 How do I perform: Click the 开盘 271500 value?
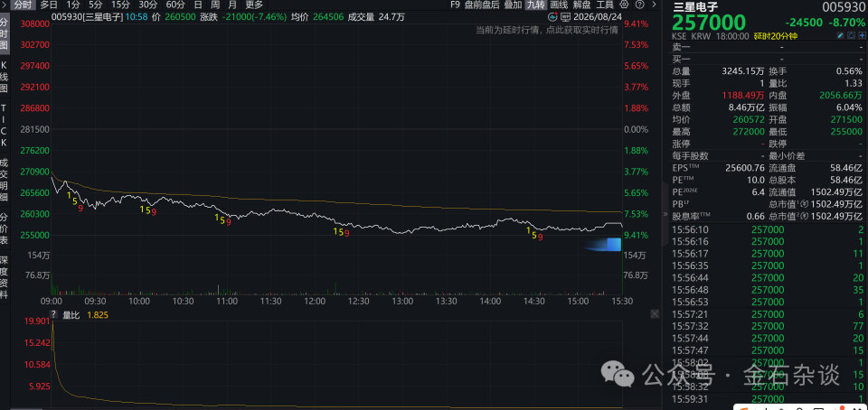coord(846,120)
